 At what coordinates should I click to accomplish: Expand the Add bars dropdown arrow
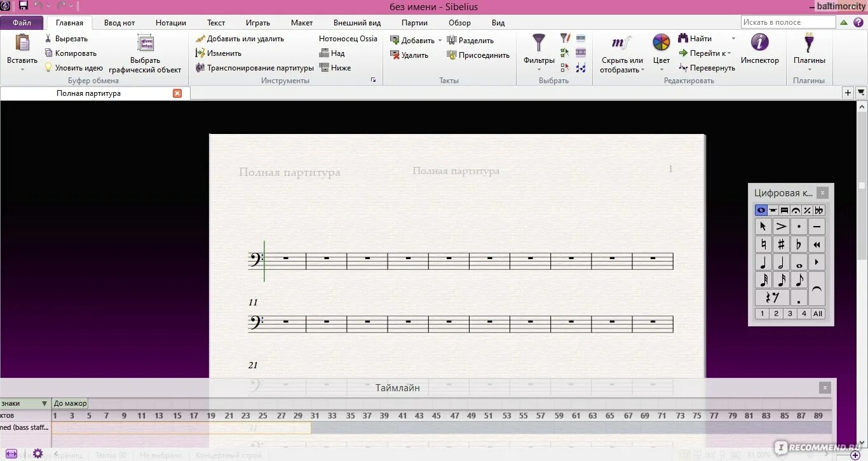pos(440,41)
